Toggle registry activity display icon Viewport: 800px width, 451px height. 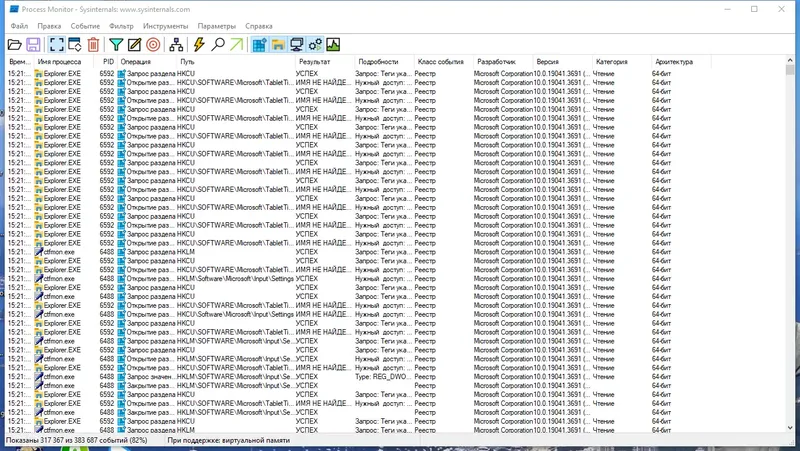[260, 45]
